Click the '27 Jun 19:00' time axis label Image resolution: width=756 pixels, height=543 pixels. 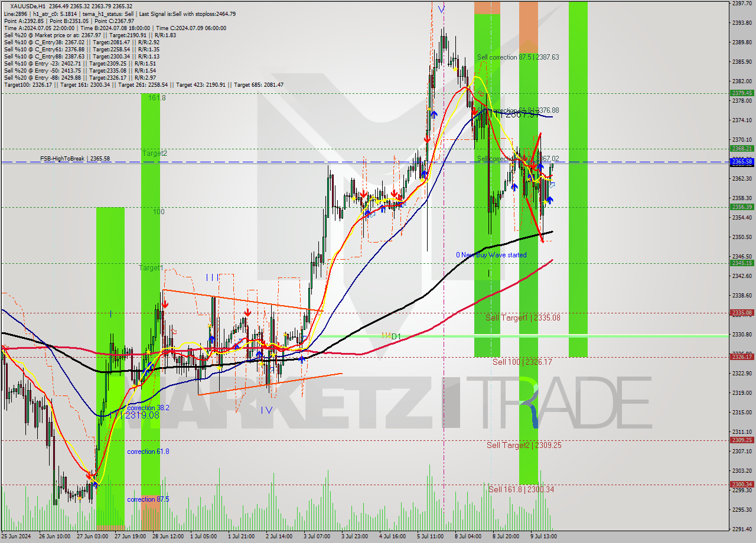(x=131, y=537)
